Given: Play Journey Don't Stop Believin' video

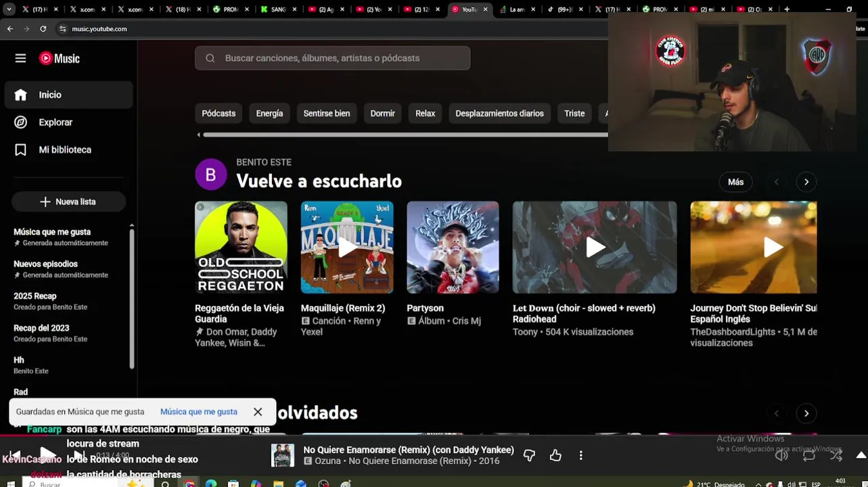Looking at the screenshot, I should click(x=754, y=247).
